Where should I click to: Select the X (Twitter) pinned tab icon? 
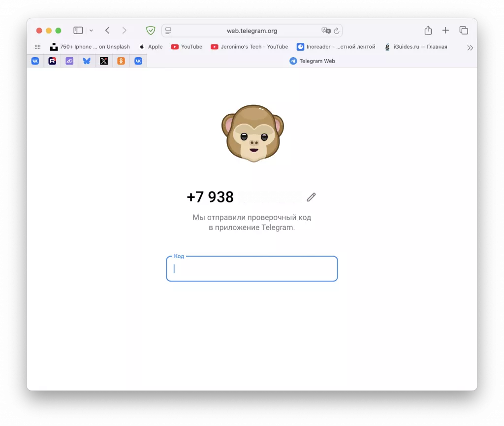click(103, 61)
